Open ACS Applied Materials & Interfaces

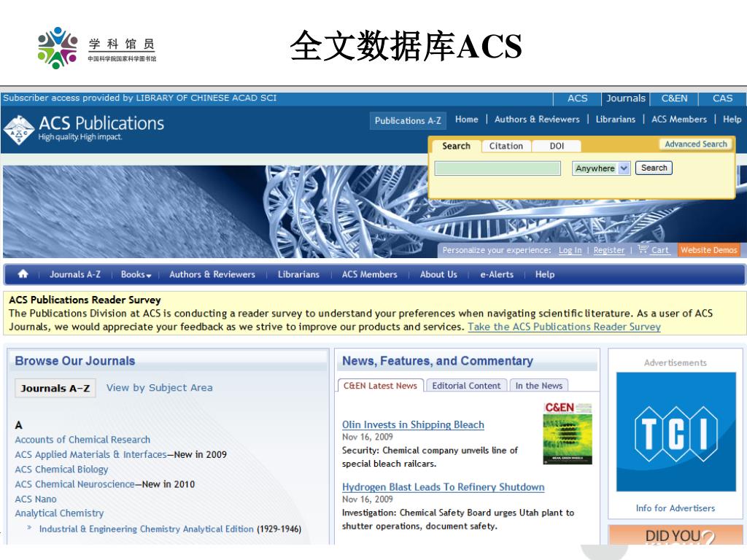[x=90, y=454]
